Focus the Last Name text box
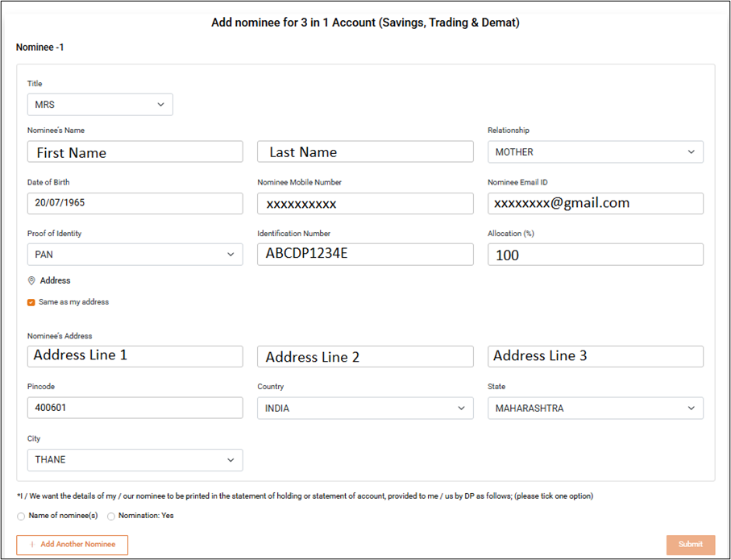 365,152
